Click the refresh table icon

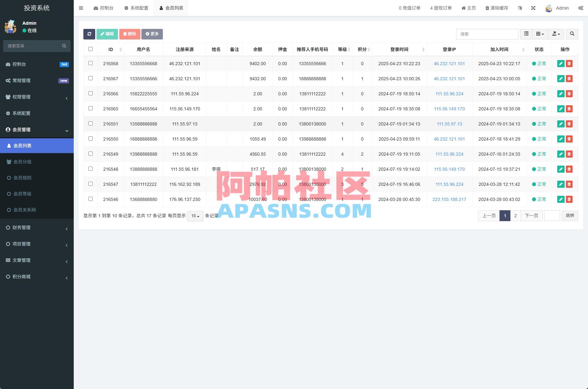pyautogui.click(x=89, y=34)
